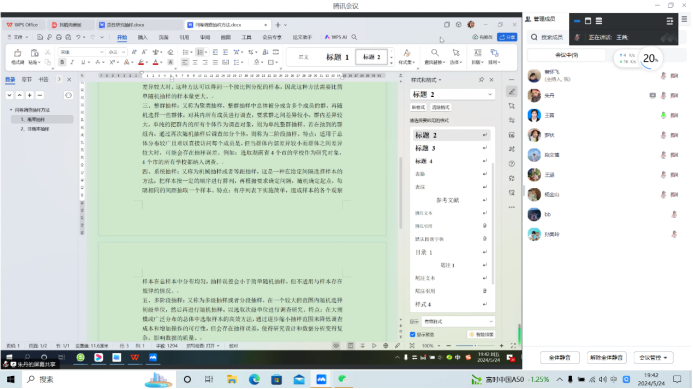Open the 插入 ribbon tab
The image size is (693, 389).
[x=143, y=38]
